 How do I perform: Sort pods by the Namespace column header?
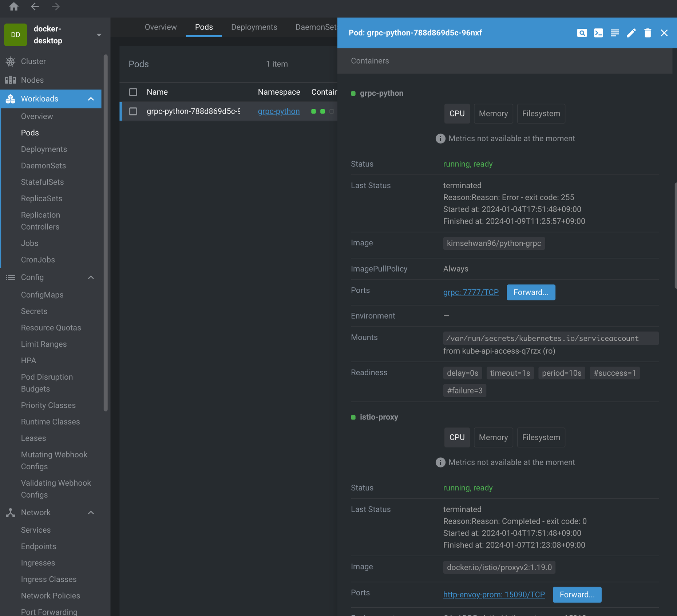(x=279, y=92)
